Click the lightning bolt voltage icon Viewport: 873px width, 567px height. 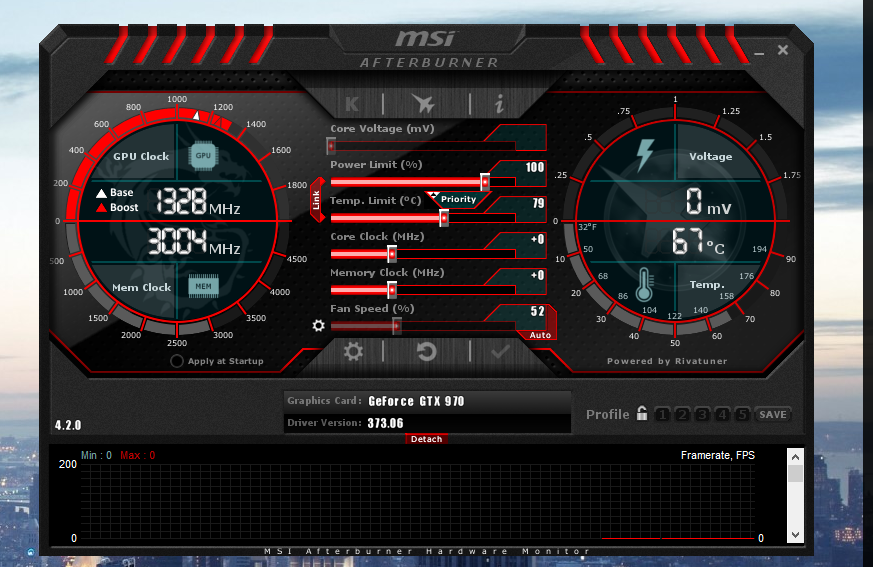coord(645,154)
